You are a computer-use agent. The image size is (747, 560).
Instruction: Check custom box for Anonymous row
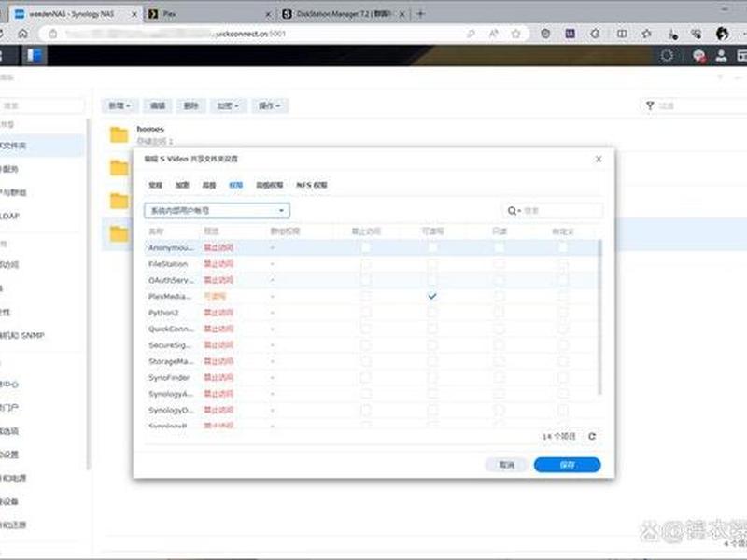(563, 247)
